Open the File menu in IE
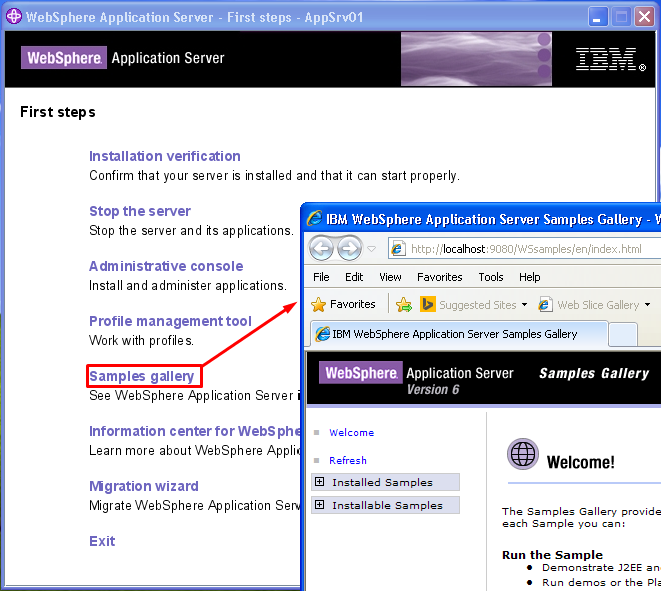Screen dimensions: 661x591 pyautogui.click(x=321, y=277)
